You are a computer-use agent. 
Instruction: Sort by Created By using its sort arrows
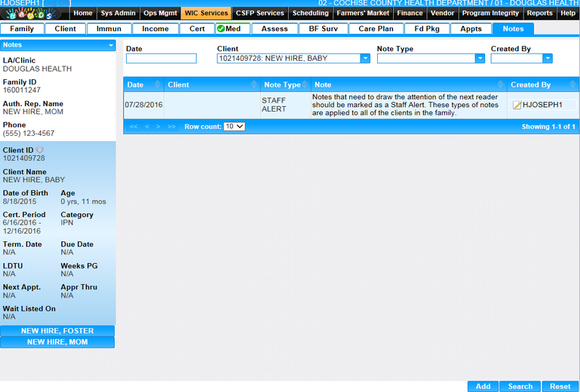click(575, 85)
